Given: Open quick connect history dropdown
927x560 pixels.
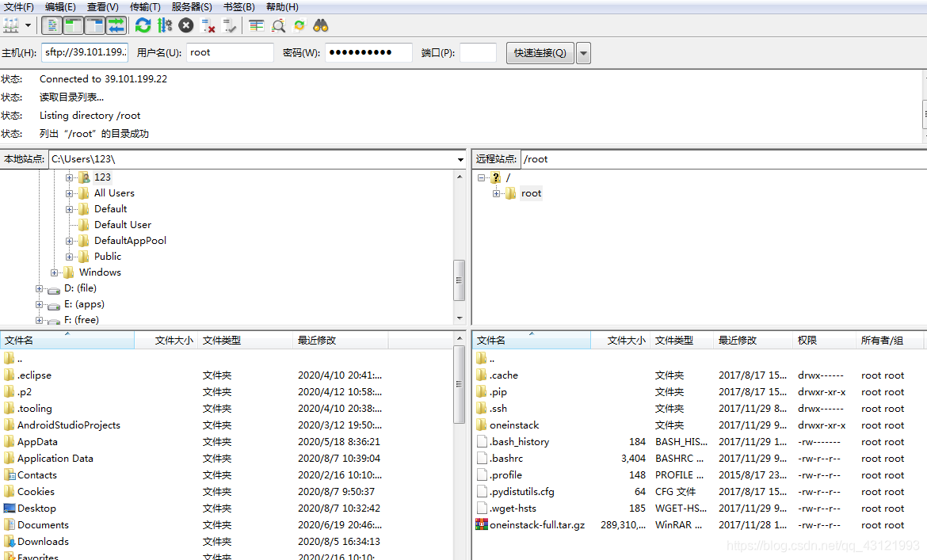Looking at the screenshot, I should point(583,53).
